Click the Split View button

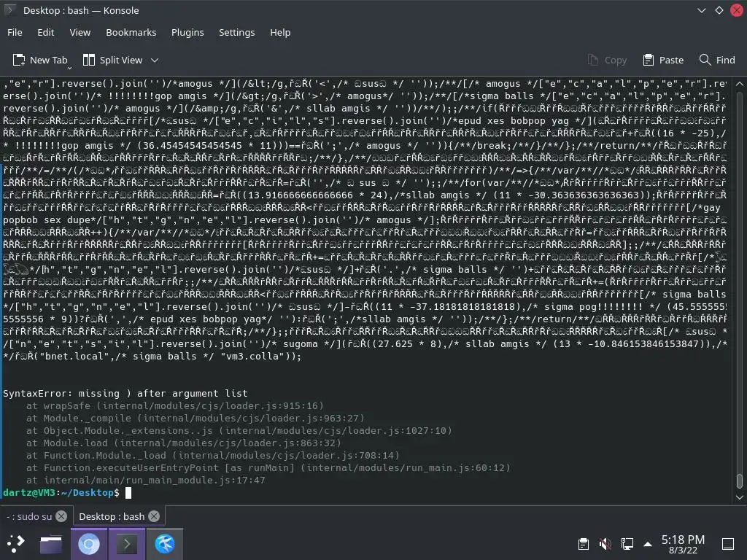[113, 60]
